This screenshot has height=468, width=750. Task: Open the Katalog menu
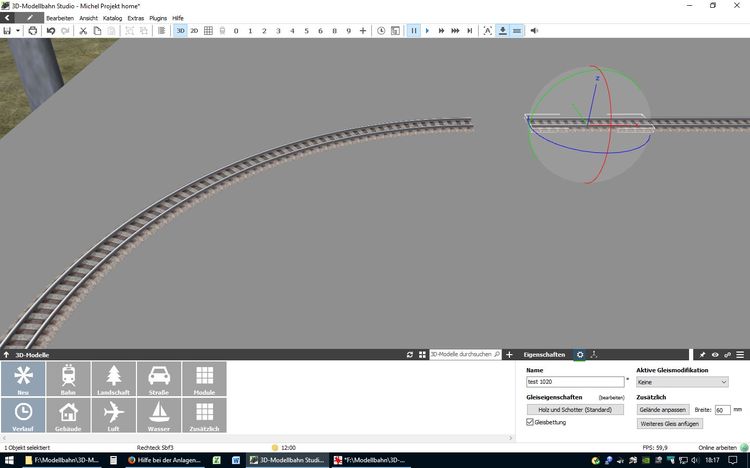(112, 18)
